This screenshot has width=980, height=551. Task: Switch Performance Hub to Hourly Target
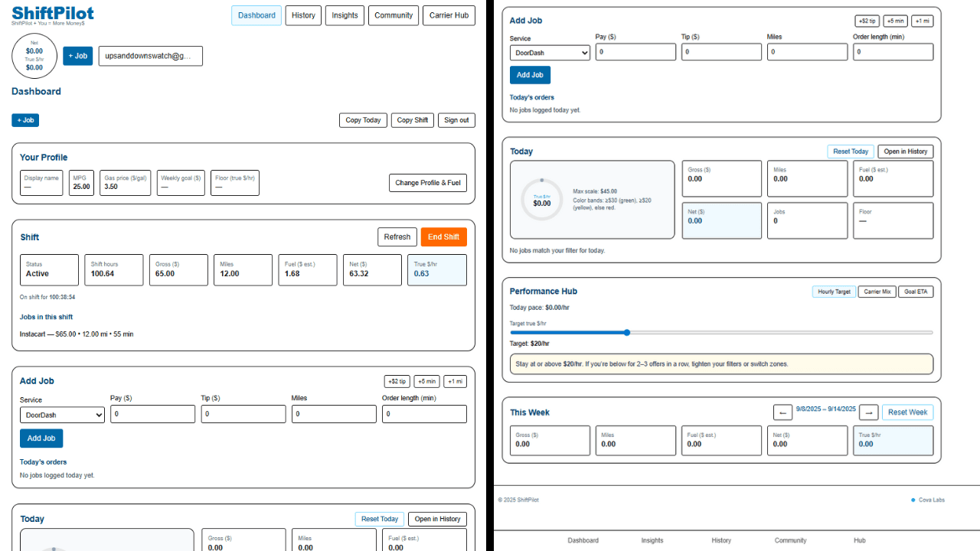[x=834, y=292]
